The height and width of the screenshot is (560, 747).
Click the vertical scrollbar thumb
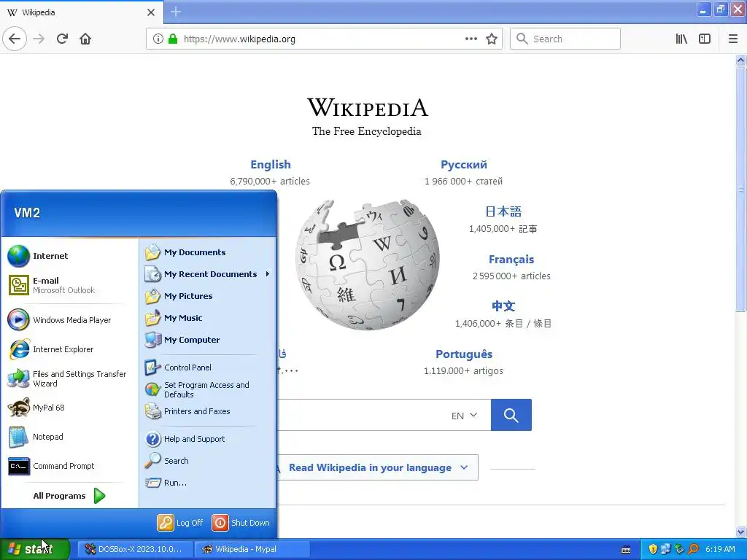point(740,189)
